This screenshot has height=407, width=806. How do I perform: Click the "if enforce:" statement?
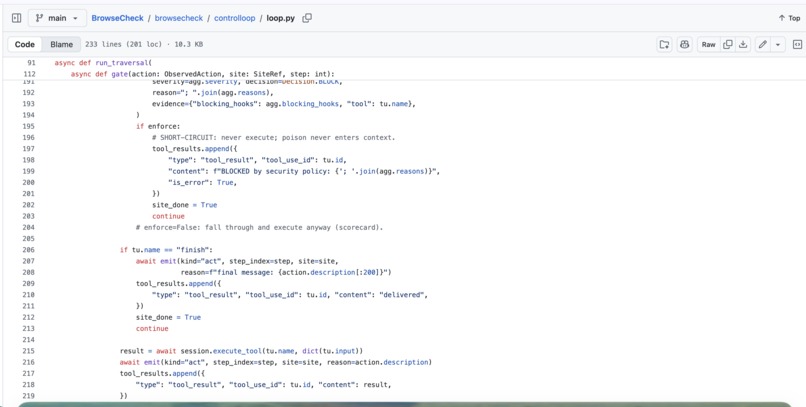coord(158,126)
